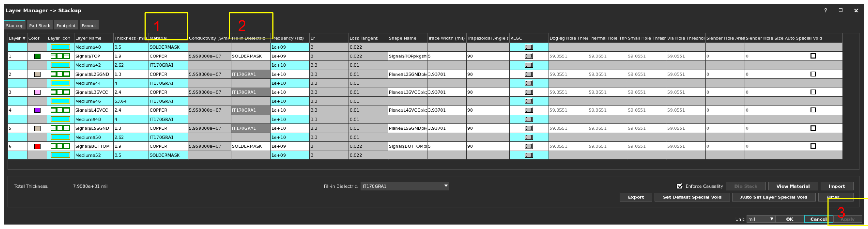Expand the Unit mil dropdown
Image resolution: width=868 pixels, height=229 pixels.
[760, 219]
